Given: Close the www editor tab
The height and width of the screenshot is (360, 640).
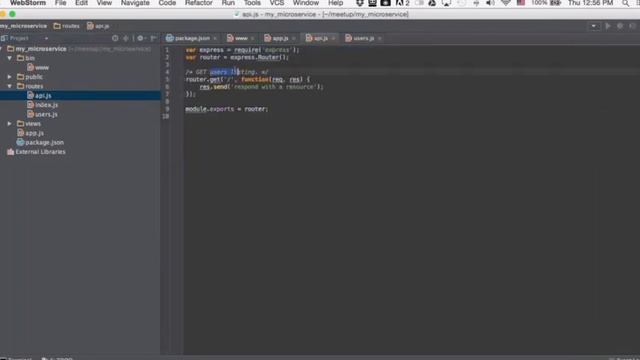Looking at the screenshot, I should [x=252, y=38].
